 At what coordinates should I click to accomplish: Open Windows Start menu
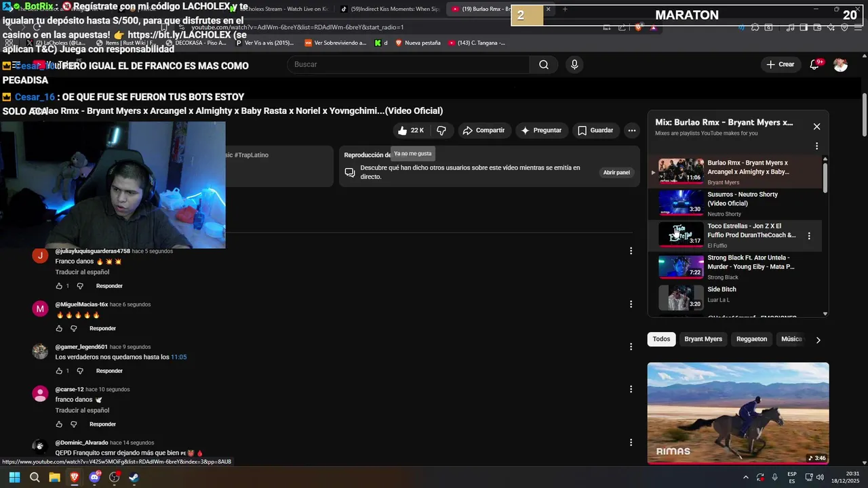14,477
